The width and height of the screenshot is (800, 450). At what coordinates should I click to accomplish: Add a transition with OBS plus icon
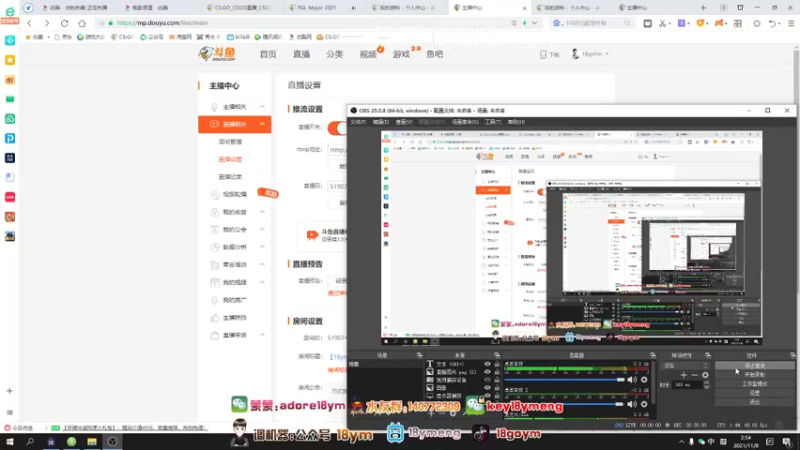pyautogui.click(x=683, y=375)
